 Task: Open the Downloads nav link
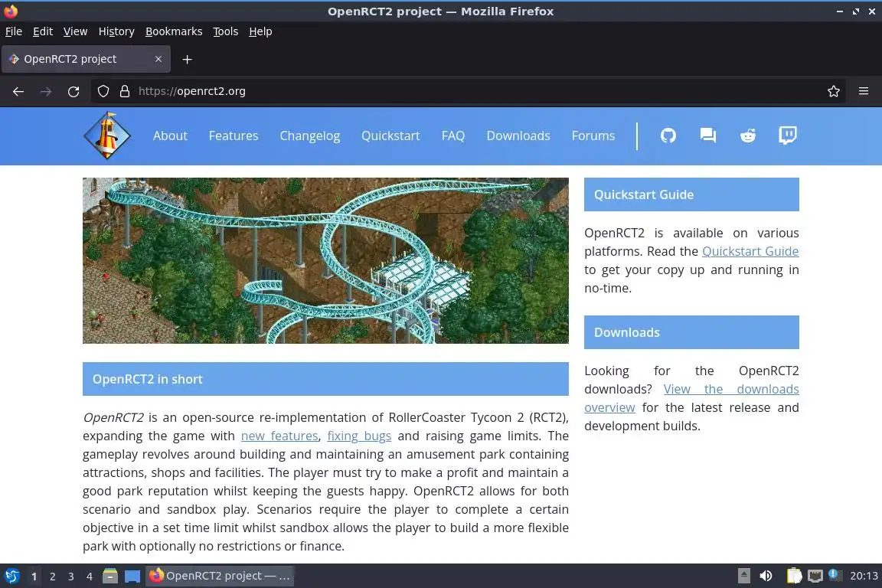[518, 136]
